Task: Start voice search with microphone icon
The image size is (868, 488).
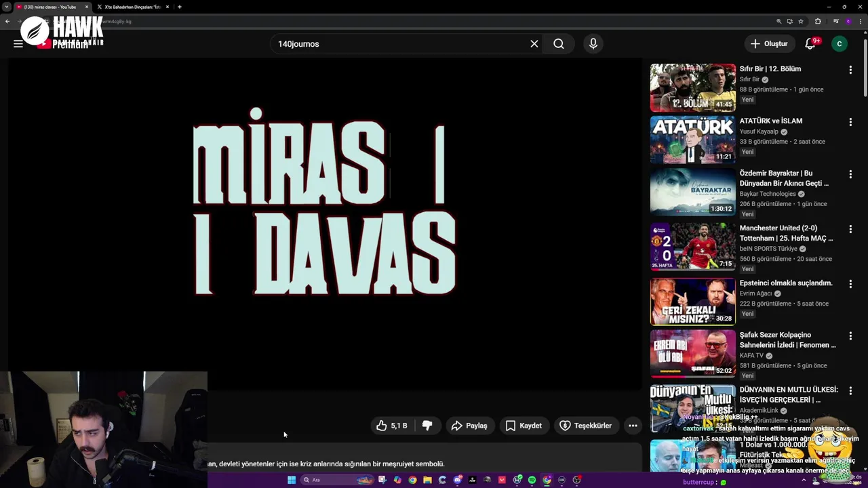Action: pyautogui.click(x=593, y=43)
